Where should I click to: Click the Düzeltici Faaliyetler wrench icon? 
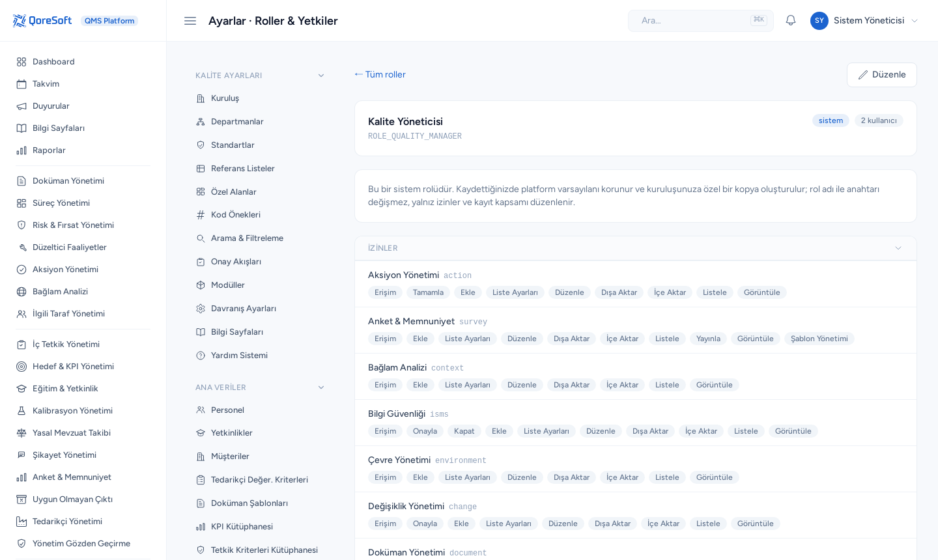(x=21, y=247)
